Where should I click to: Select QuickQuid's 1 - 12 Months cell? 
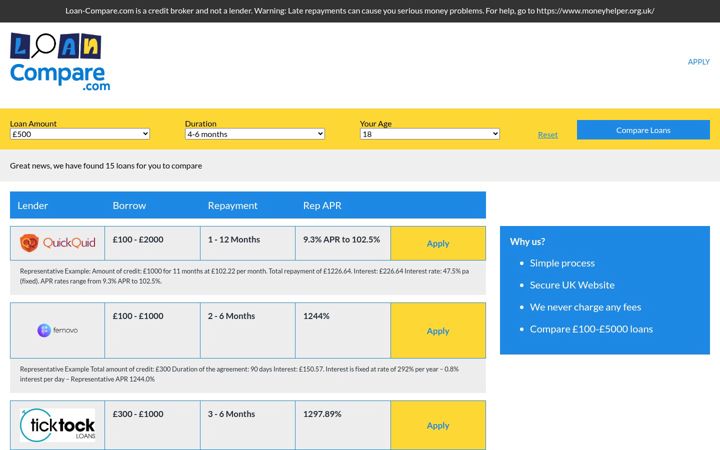[248, 243]
